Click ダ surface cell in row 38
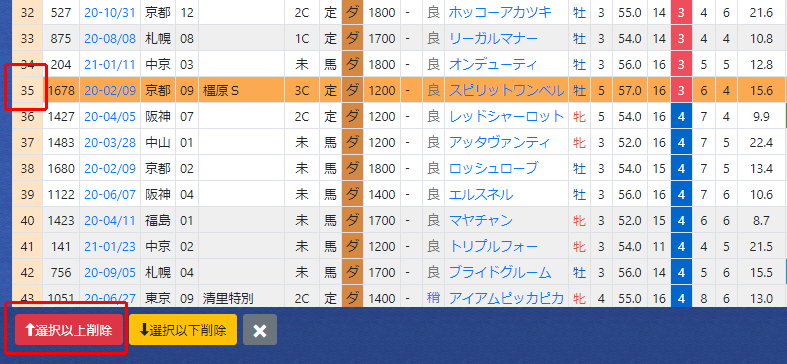The image size is (787, 364). click(x=353, y=168)
